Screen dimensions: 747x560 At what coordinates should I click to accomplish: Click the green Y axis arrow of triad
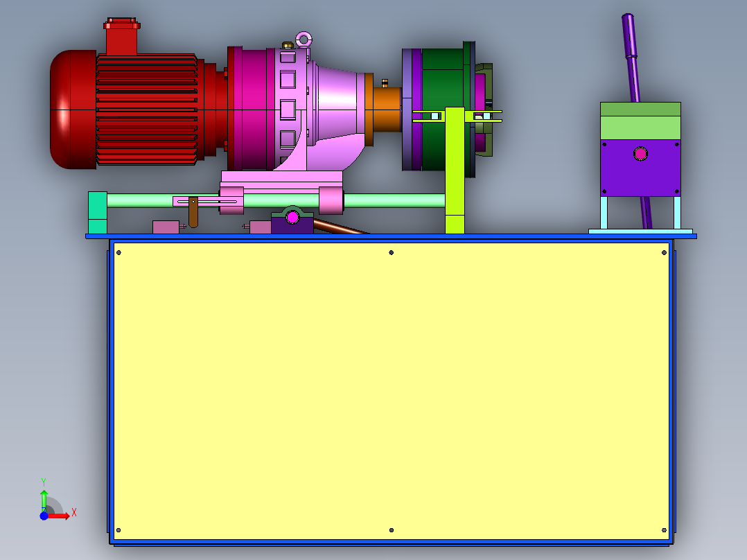click(x=44, y=500)
